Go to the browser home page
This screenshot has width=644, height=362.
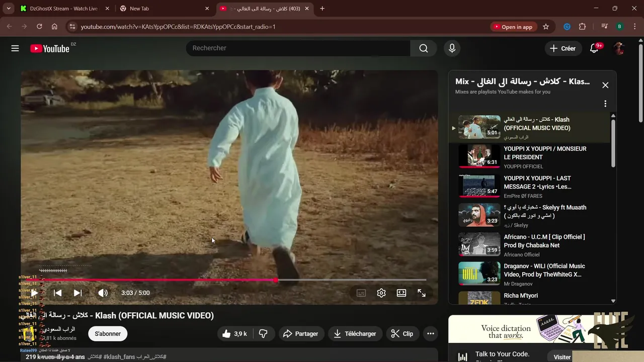[54, 27]
